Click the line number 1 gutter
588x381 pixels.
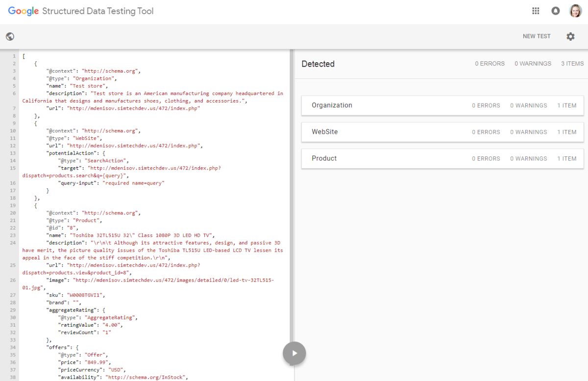pyautogui.click(x=14, y=56)
